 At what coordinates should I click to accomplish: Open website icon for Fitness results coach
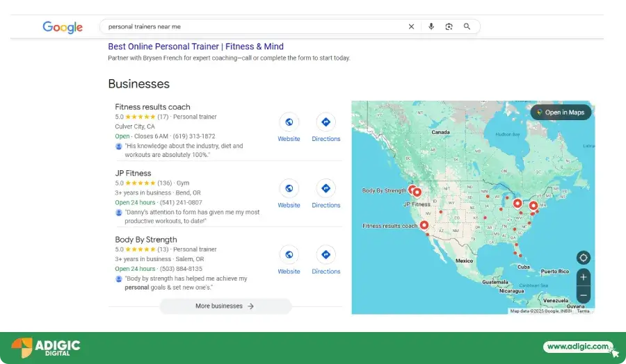(289, 122)
